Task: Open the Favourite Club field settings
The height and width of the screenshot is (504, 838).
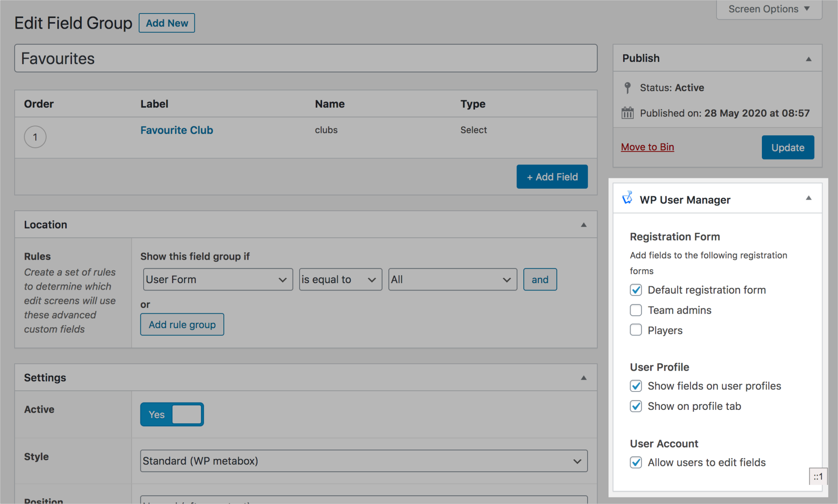Action: [176, 130]
